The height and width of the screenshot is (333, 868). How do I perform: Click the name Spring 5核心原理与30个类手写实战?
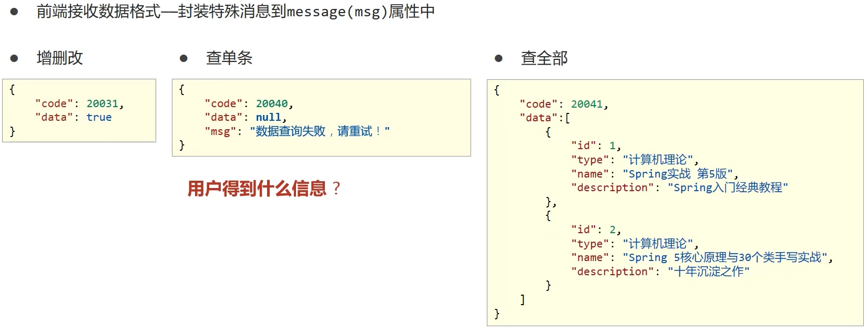click(x=725, y=257)
